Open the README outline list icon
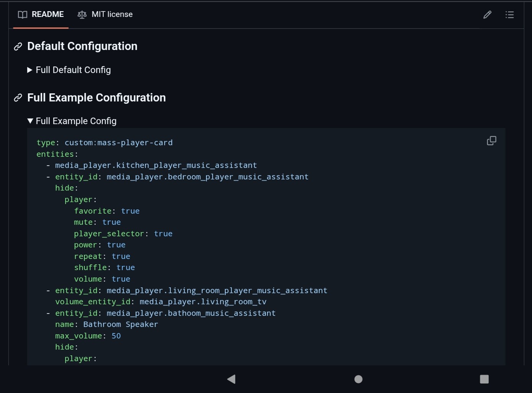The height and width of the screenshot is (393, 532). [x=509, y=15]
